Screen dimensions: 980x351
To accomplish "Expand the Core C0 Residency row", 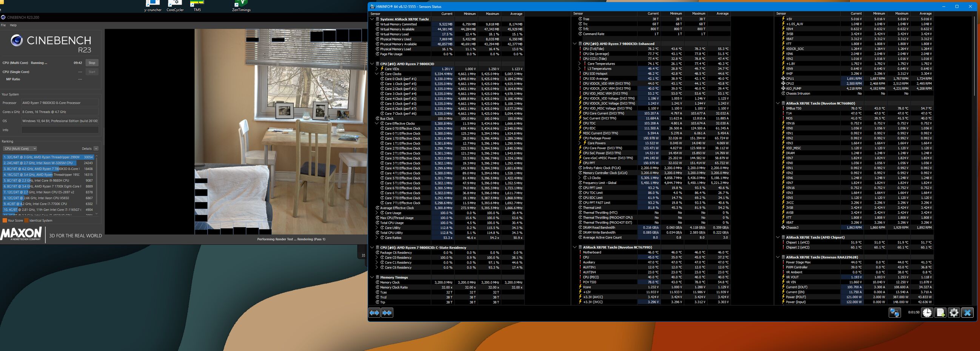I will click(x=377, y=257).
